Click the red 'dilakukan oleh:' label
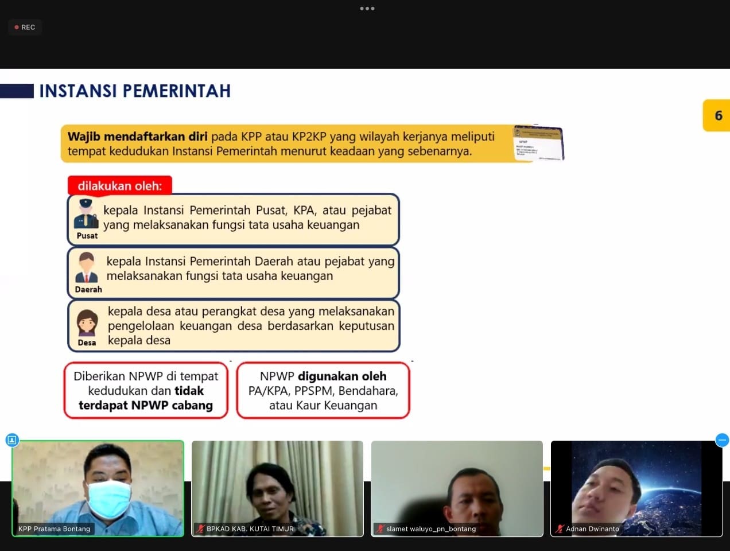The width and height of the screenshot is (730, 560). pyautogui.click(x=120, y=186)
